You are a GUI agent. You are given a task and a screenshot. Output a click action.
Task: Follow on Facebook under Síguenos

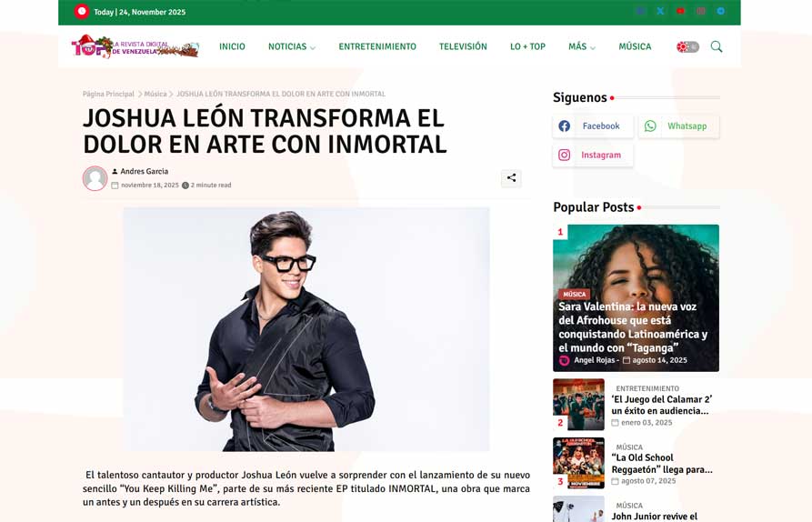pos(593,125)
